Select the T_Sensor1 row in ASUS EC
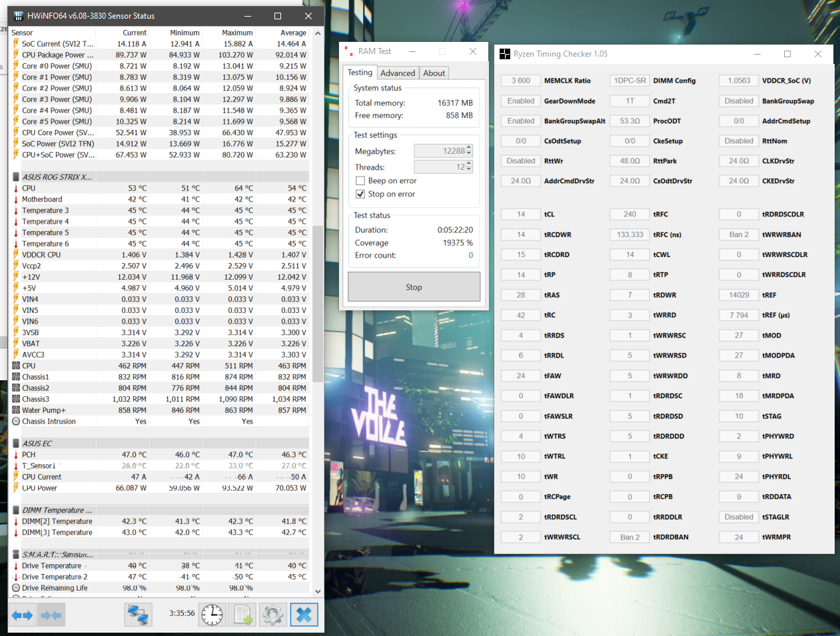 point(159,466)
